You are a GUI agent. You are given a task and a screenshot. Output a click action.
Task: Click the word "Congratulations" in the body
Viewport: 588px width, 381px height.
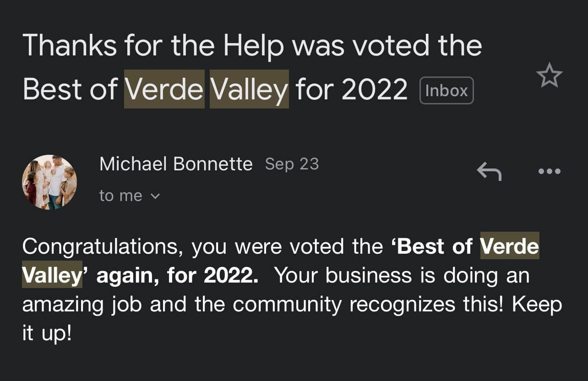pyautogui.click(x=99, y=246)
